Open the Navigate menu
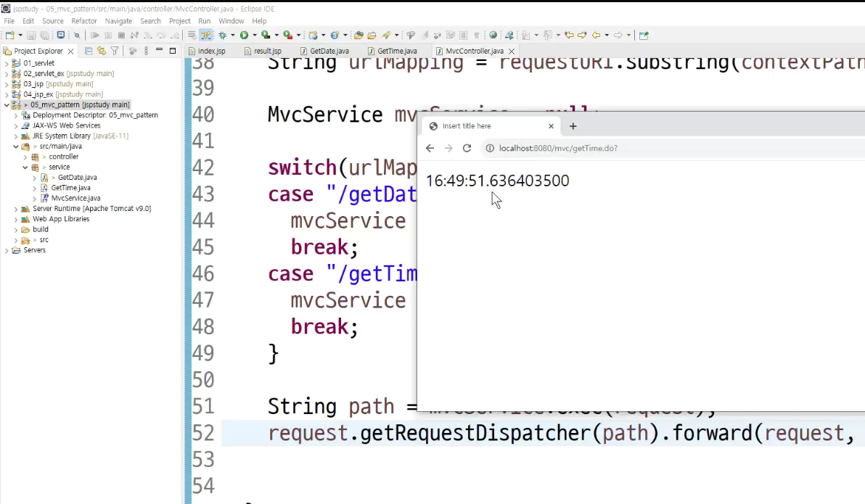Image resolution: width=865 pixels, height=504 pixels. (x=118, y=21)
